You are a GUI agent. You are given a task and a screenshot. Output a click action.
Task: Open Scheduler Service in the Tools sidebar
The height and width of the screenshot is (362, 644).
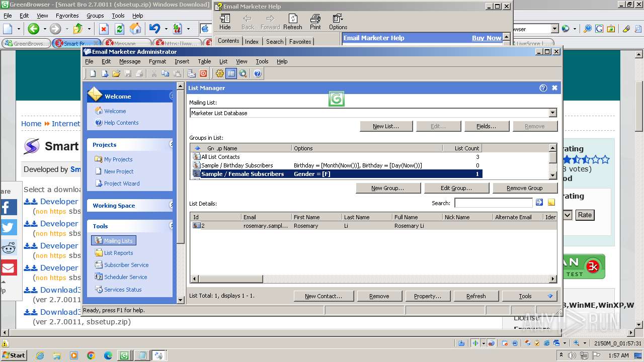click(126, 277)
